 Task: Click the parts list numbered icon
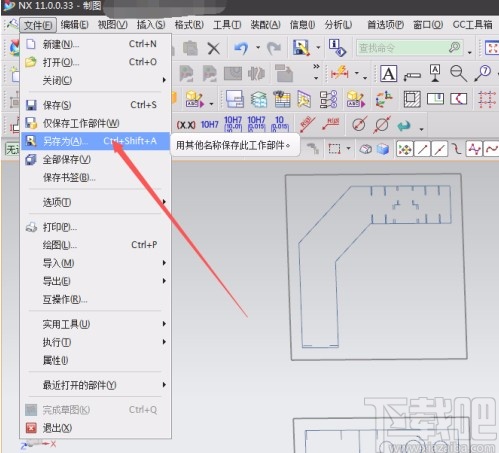point(328,99)
